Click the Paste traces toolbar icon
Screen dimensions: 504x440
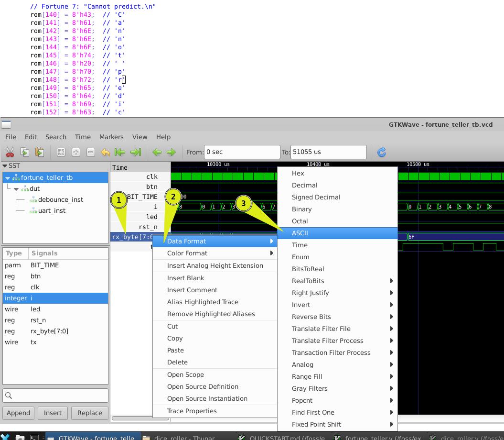(40, 152)
